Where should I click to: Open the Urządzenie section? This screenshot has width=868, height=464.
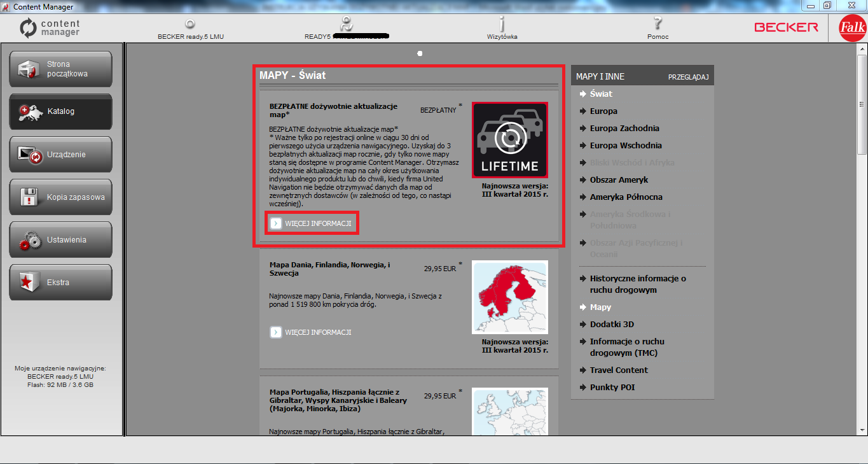pyautogui.click(x=60, y=154)
